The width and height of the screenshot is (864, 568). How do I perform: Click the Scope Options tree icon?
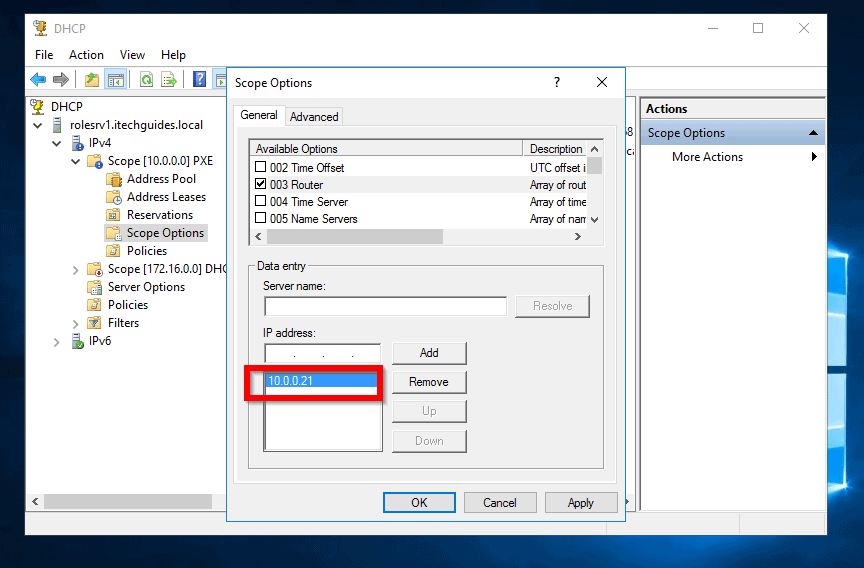(114, 233)
